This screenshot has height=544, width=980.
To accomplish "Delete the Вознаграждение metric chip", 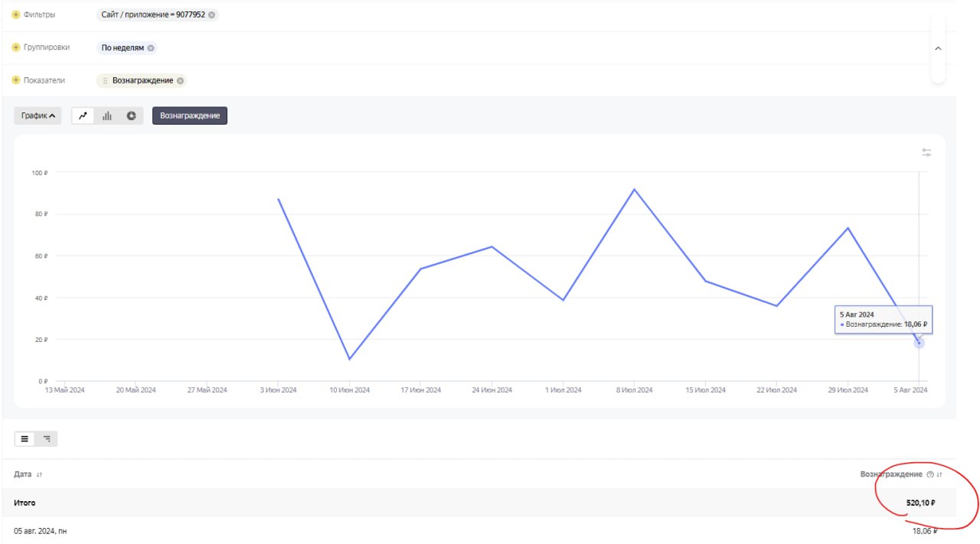I will pyautogui.click(x=180, y=80).
